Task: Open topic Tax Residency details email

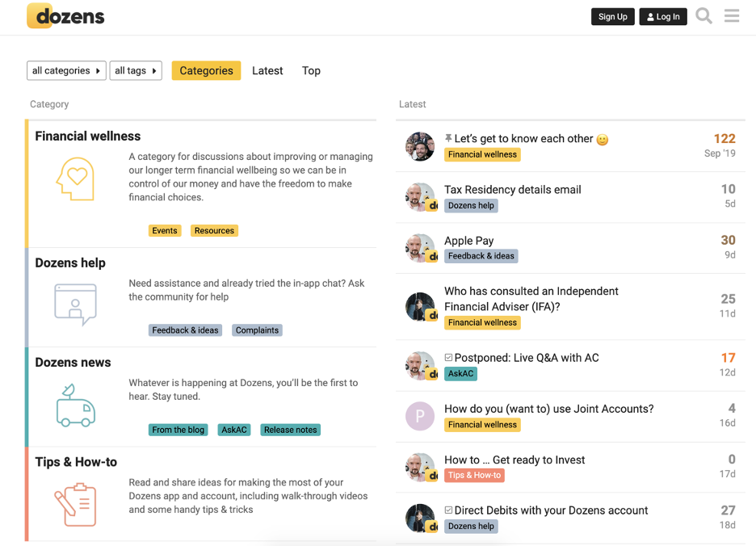Action: 513,190
